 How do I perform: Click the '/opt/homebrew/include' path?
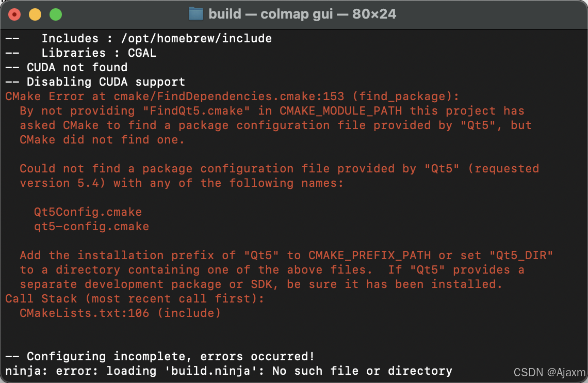click(197, 39)
